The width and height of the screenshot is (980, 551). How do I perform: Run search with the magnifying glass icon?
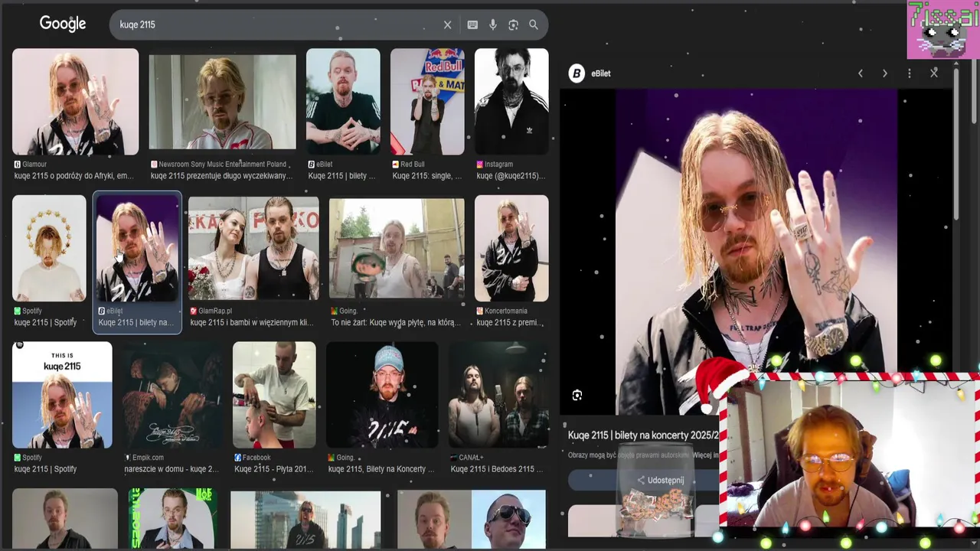(x=534, y=24)
